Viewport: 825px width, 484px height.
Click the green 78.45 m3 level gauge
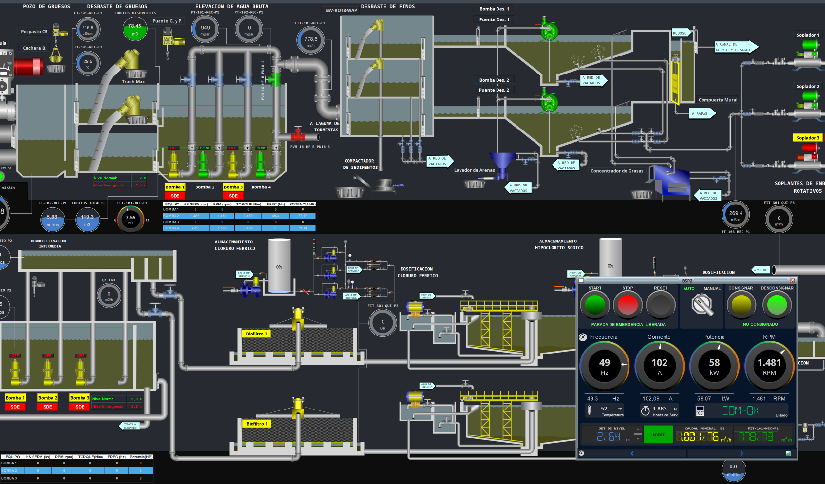coord(135,29)
